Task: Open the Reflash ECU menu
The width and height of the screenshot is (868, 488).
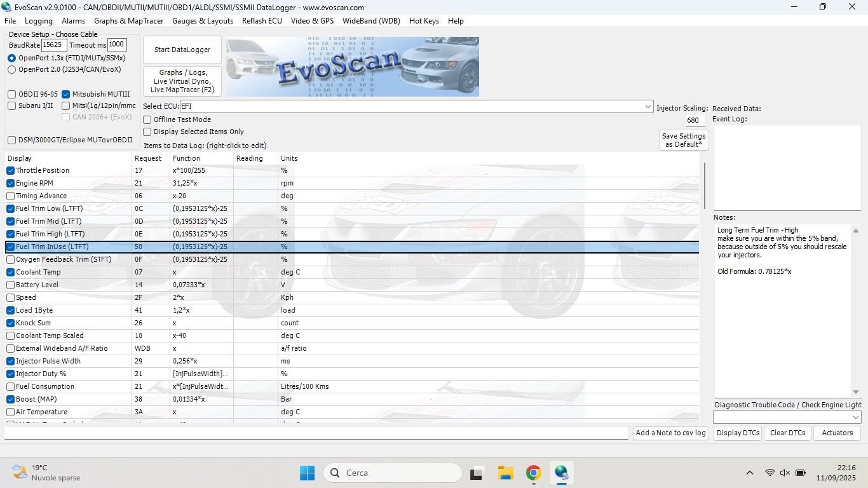Action: coord(262,21)
